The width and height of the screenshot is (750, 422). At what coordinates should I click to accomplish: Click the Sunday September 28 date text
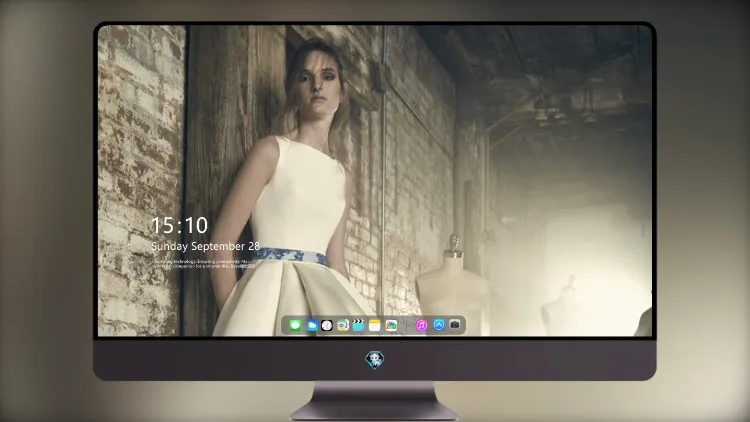click(205, 246)
